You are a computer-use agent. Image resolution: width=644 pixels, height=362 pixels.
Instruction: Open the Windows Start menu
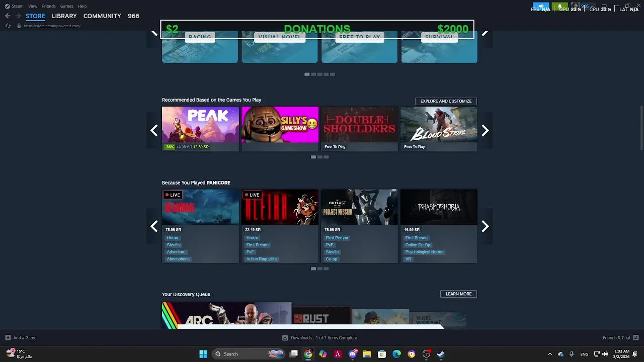(203, 354)
